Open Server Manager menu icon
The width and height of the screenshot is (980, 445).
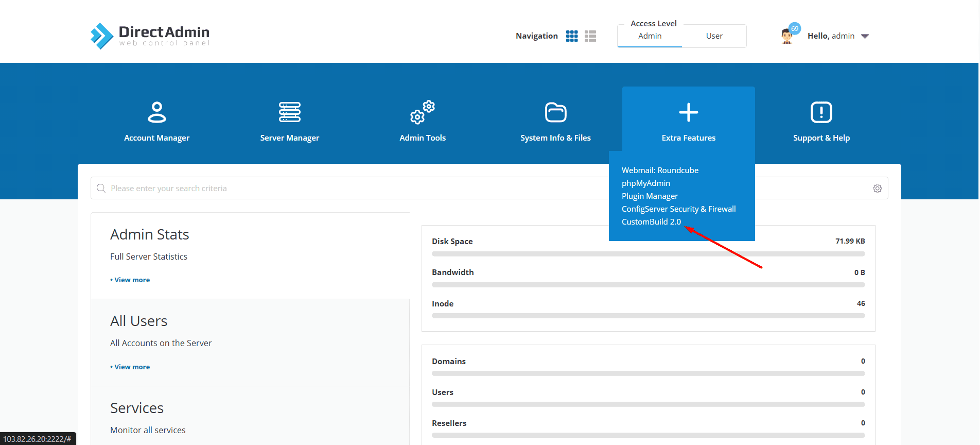pyautogui.click(x=289, y=112)
